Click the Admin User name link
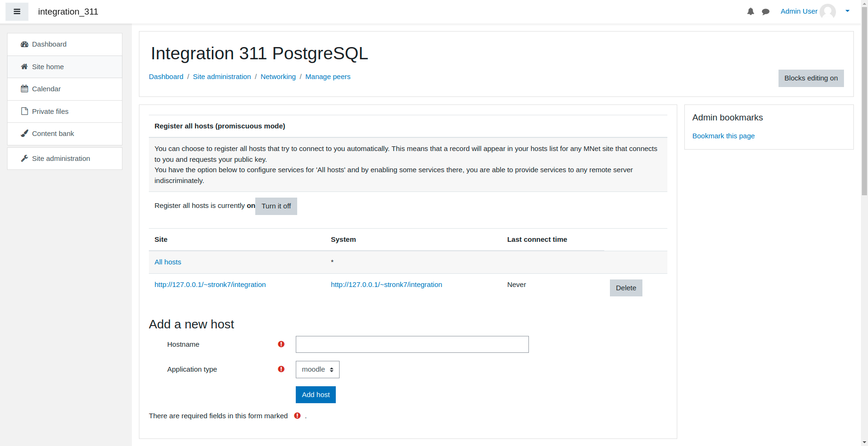 pos(799,11)
